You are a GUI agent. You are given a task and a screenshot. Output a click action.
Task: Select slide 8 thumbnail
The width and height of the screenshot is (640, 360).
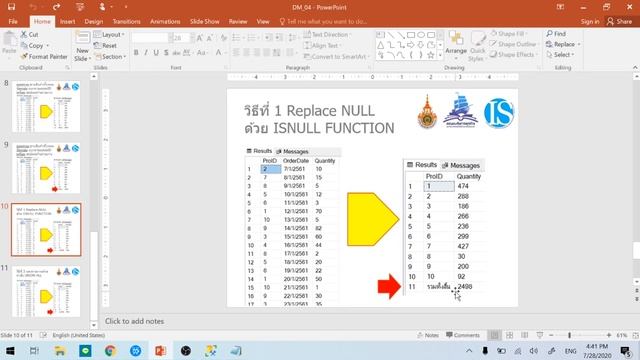[x=46, y=107]
